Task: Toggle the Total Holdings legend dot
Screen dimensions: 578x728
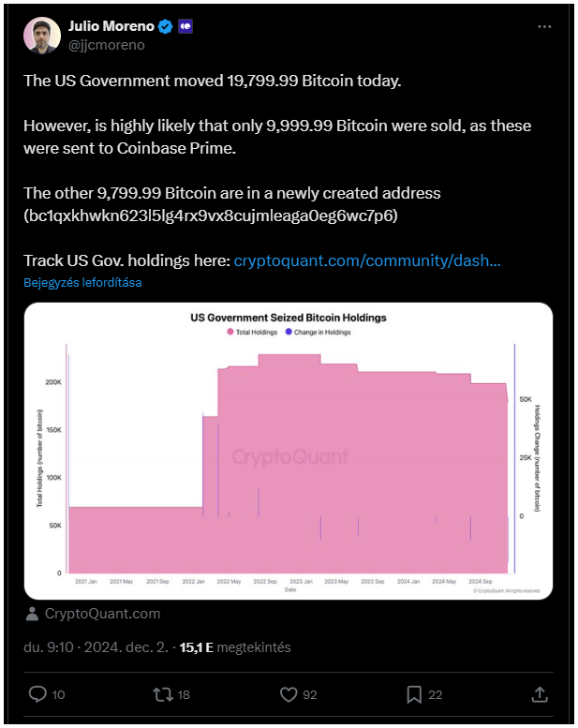Action: 230,332
